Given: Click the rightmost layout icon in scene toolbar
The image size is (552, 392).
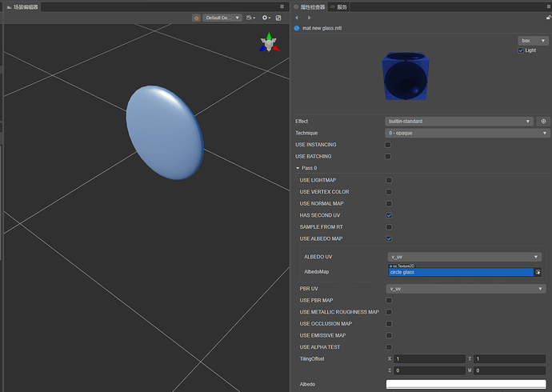Looking at the screenshot, I should pos(278,18).
